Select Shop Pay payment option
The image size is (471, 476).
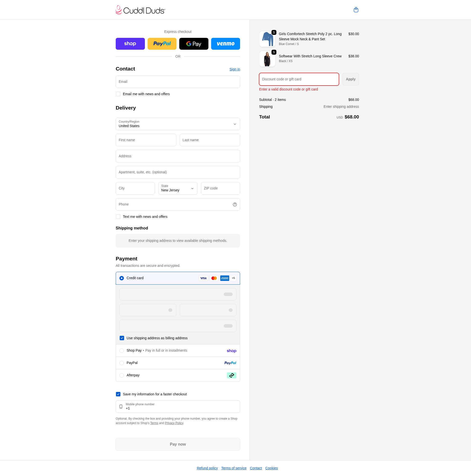pyautogui.click(x=121, y=351)
